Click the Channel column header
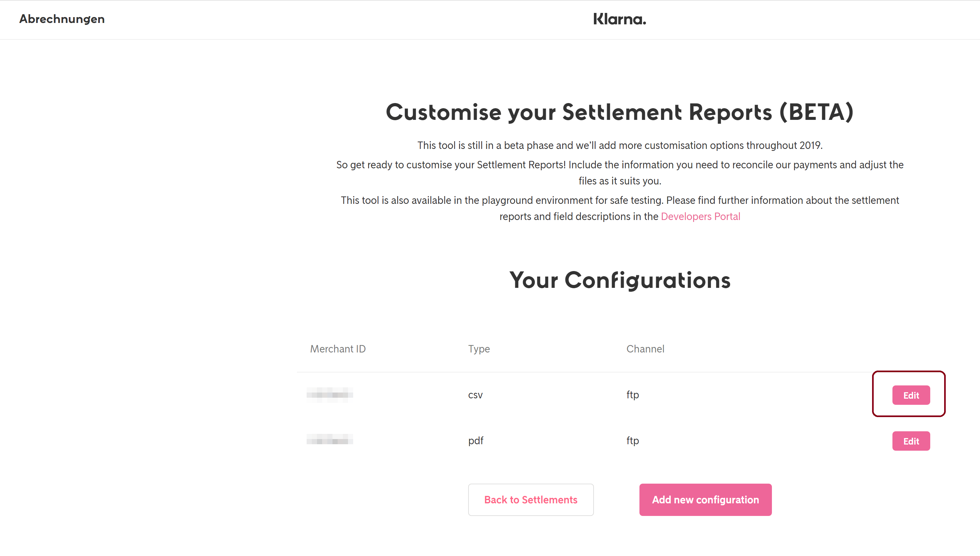Image resolution: width=980 pixels, height=556 pixels. click(645, 349)
